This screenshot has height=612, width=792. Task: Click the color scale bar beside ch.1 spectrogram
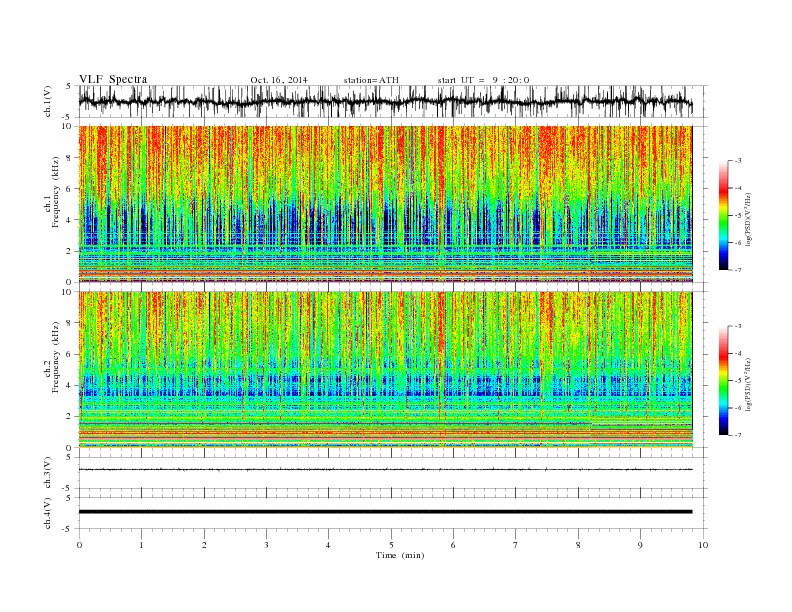pos(723,216)
